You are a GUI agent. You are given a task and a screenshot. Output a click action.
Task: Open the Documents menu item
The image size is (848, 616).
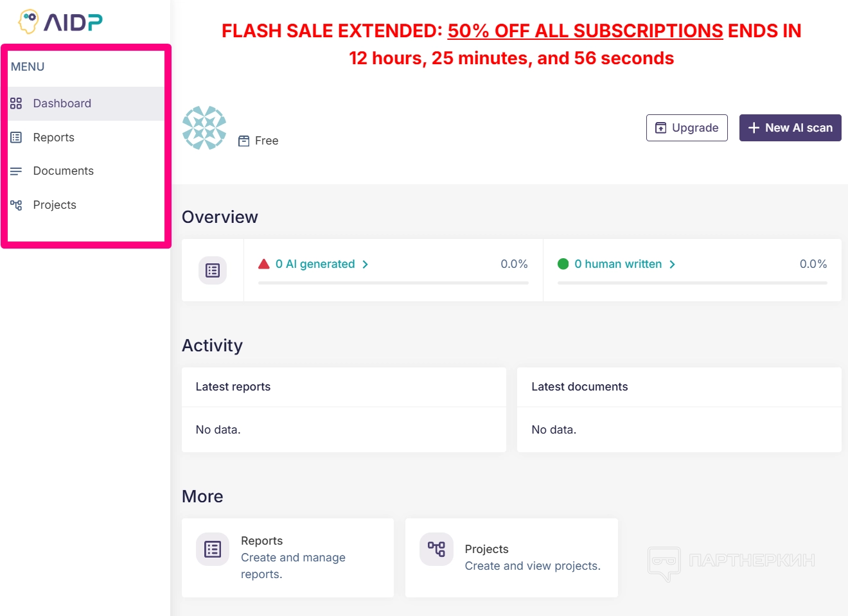pyautogui.click(x=64, y=171)
